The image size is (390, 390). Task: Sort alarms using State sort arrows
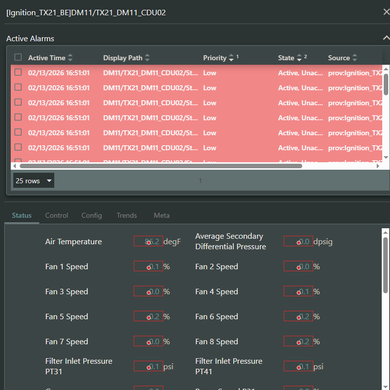point(299,58)
